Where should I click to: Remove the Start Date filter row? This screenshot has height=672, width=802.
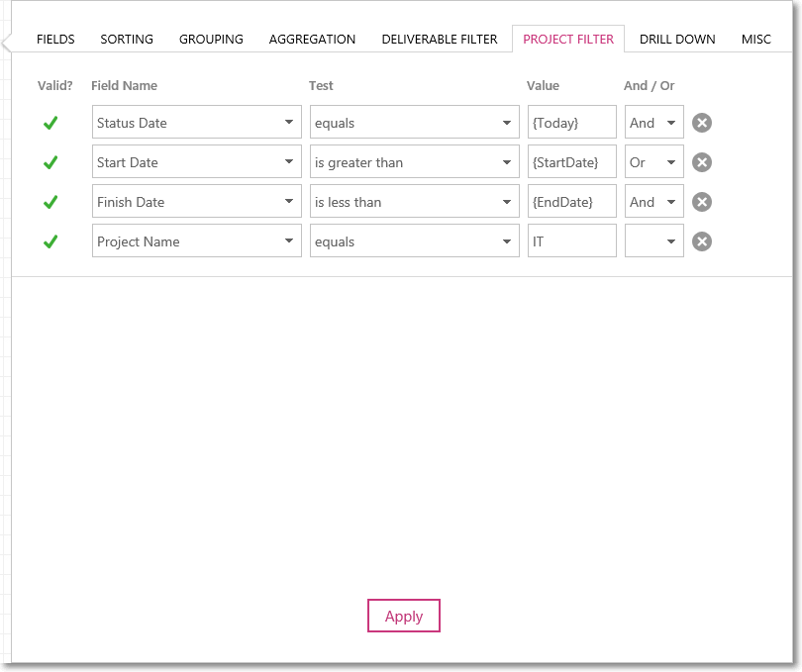[702, 162]
